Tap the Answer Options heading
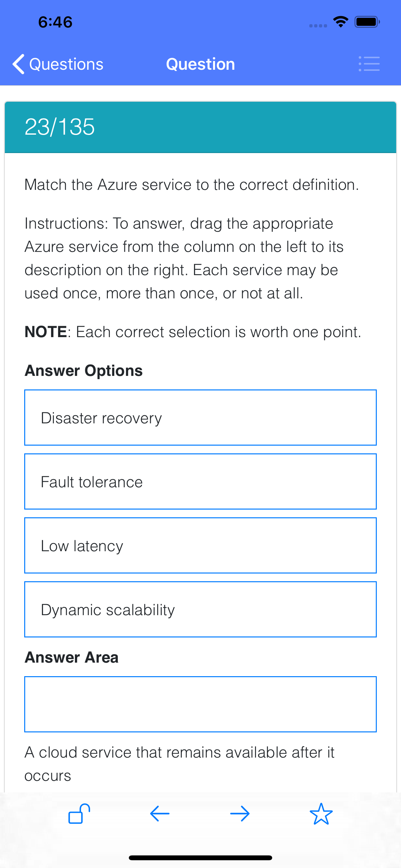401x868 pixels. point(84,370)
